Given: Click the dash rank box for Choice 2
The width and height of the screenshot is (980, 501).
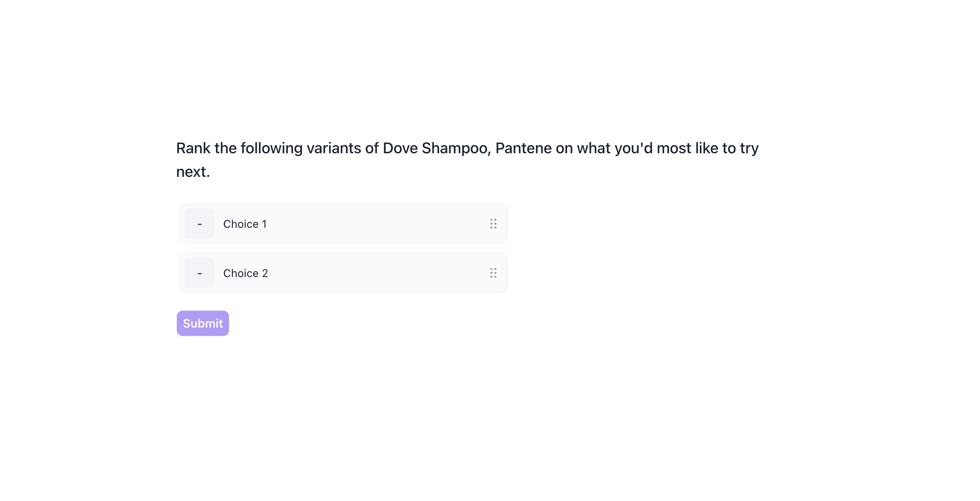Looking at the screenshot, I should point(200,273).
